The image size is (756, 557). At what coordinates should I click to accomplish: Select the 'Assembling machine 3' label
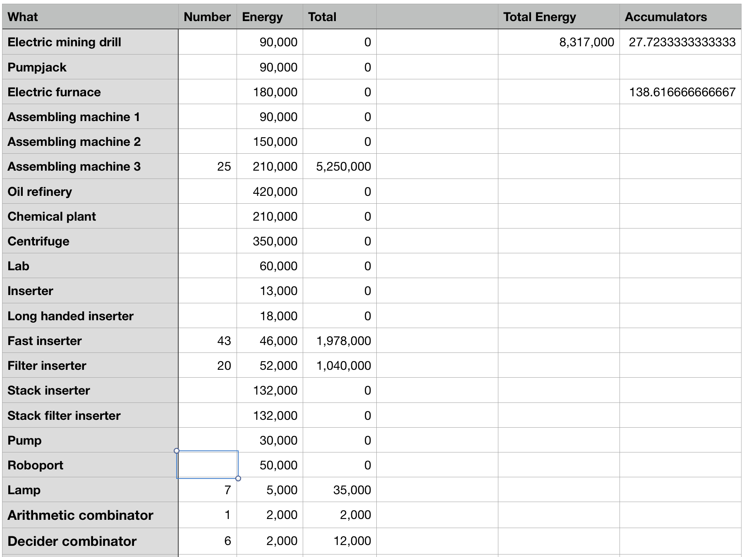(x=90, y=167)
